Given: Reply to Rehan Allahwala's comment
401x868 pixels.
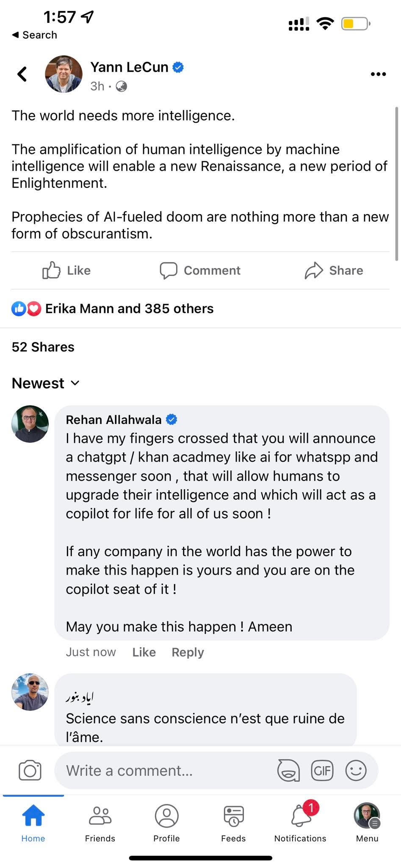Looking at the screenshot, I should [188, 652].
